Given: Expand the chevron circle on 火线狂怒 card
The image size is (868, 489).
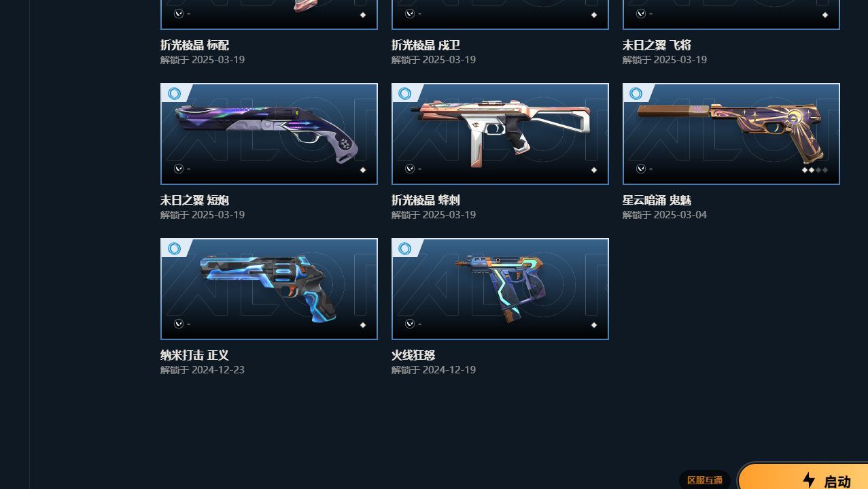Looking at the screenshot, I should [x=410, y=324].
